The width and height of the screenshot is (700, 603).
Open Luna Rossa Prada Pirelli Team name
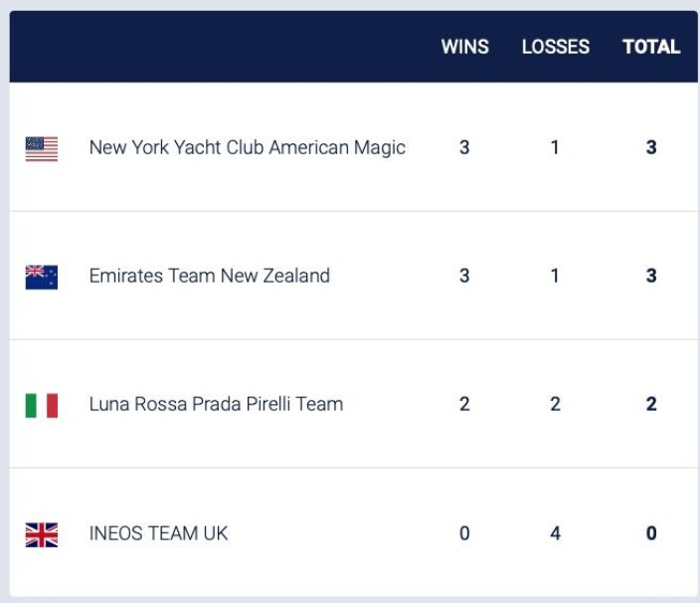216,404
